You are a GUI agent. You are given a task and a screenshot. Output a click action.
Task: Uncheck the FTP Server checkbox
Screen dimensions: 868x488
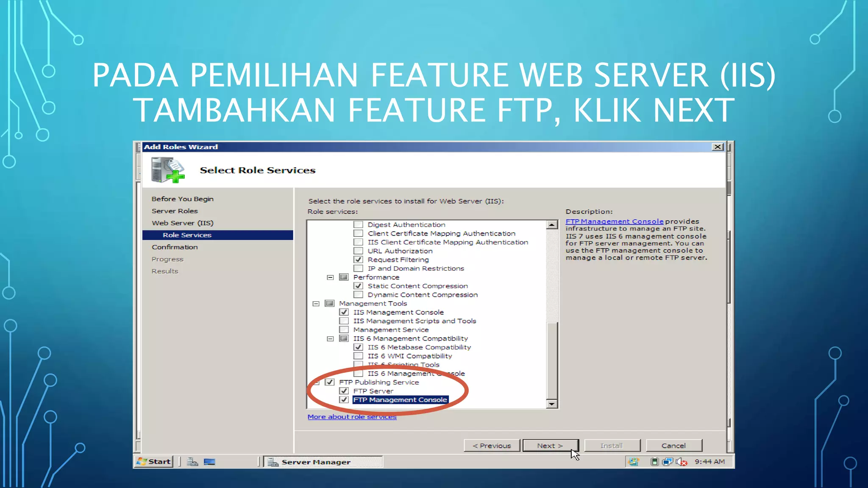coord(344,391)
